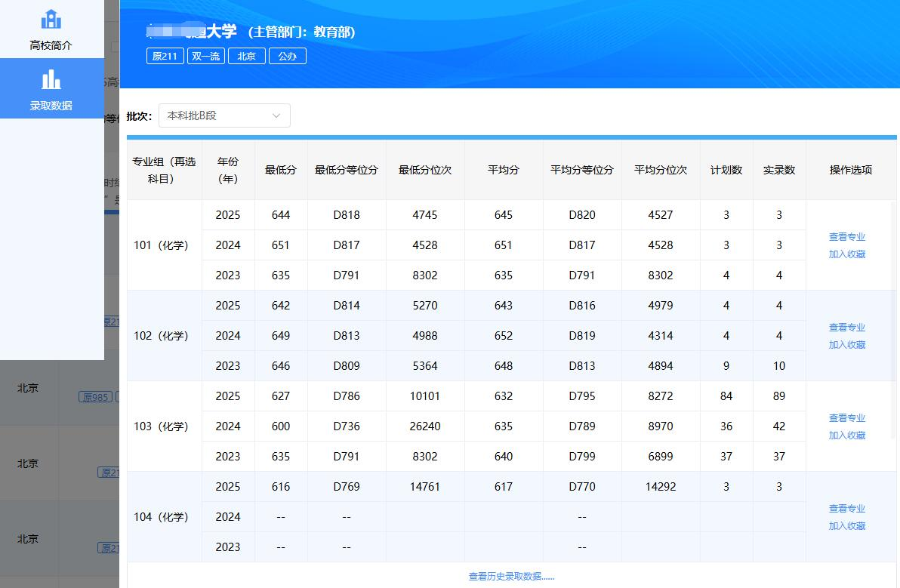Click the 原211 tag
Image resolution: width=900 pixels, height=588 pixels.
tap(165, 56)
